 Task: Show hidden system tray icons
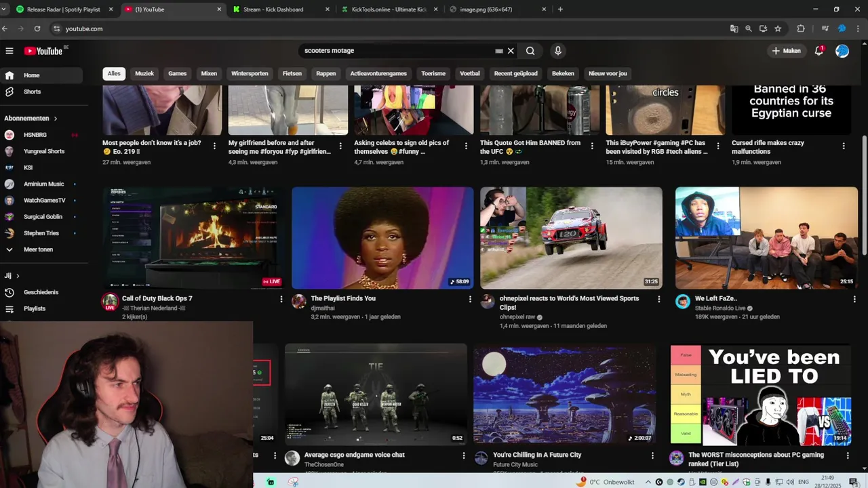[648, 482]
